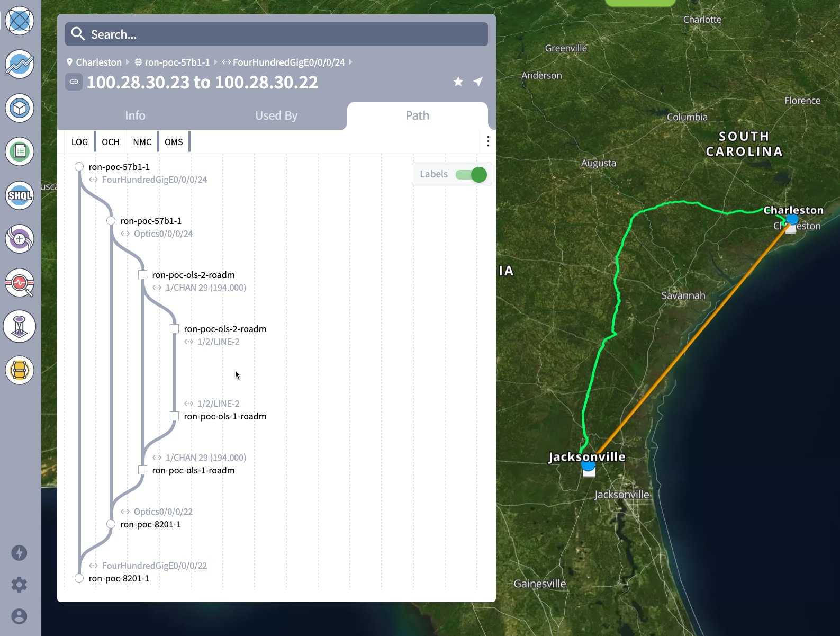Favorite this link with the star icon

coord(458,82)
